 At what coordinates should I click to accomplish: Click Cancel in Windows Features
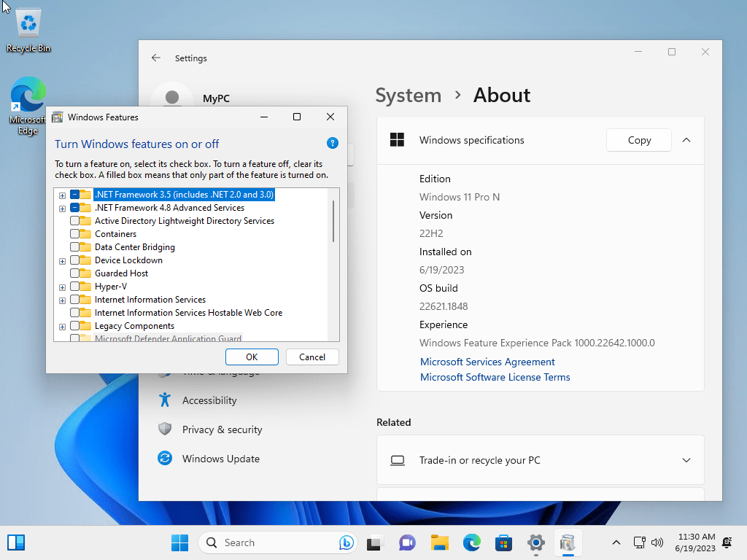pos(312,357)
